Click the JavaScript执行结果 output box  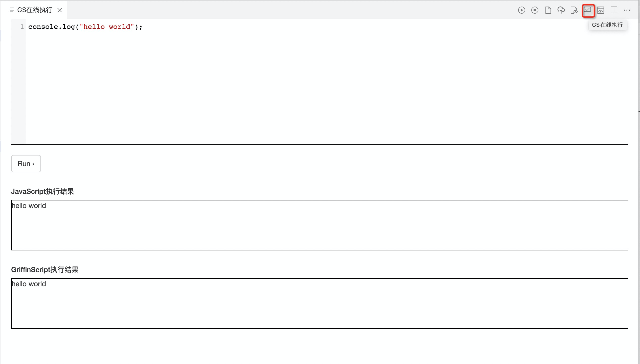[320, 225]
